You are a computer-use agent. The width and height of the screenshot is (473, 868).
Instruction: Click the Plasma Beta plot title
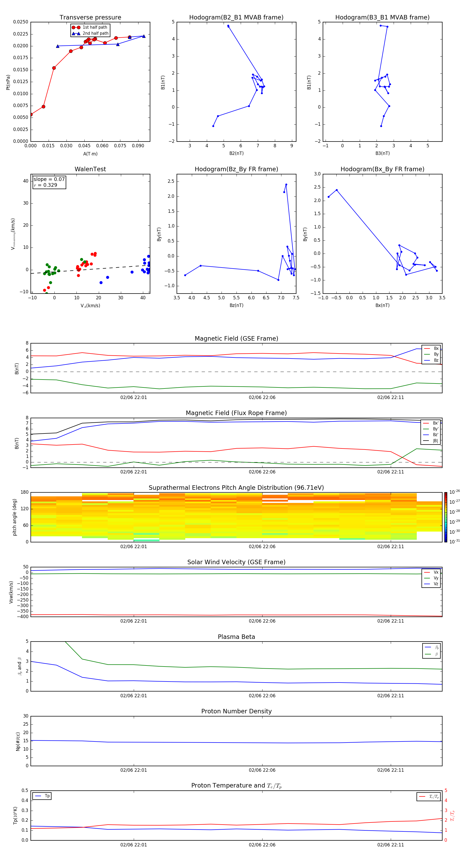click(x=236, y=637)
